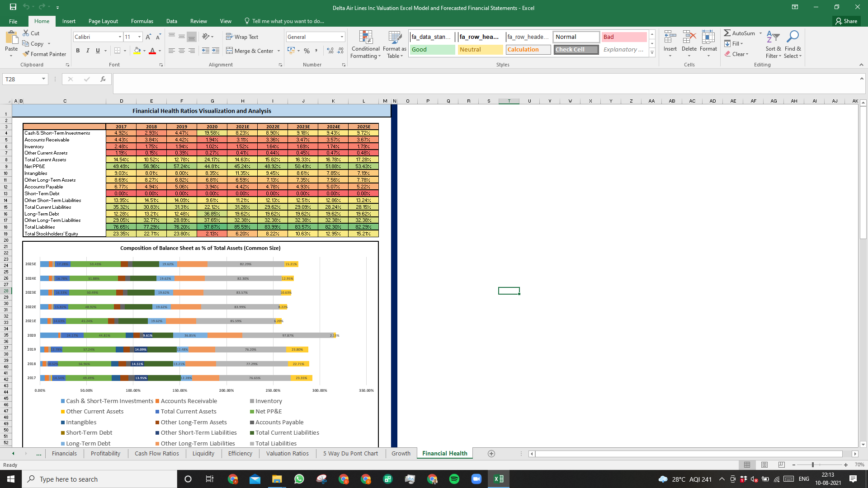
Task: Open Conditional Formatting menu
Action: point(365,44)
